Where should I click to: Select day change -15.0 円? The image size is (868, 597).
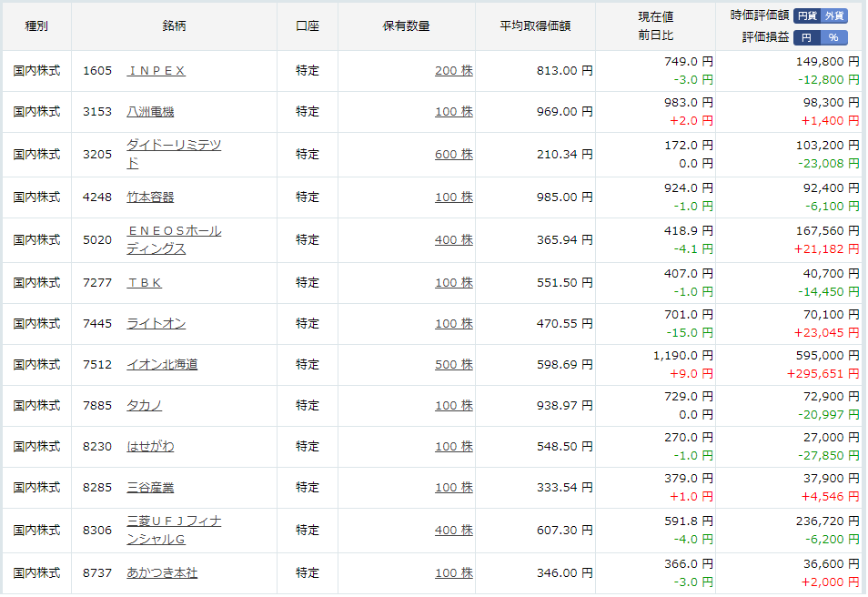click(x=690, y=333)
